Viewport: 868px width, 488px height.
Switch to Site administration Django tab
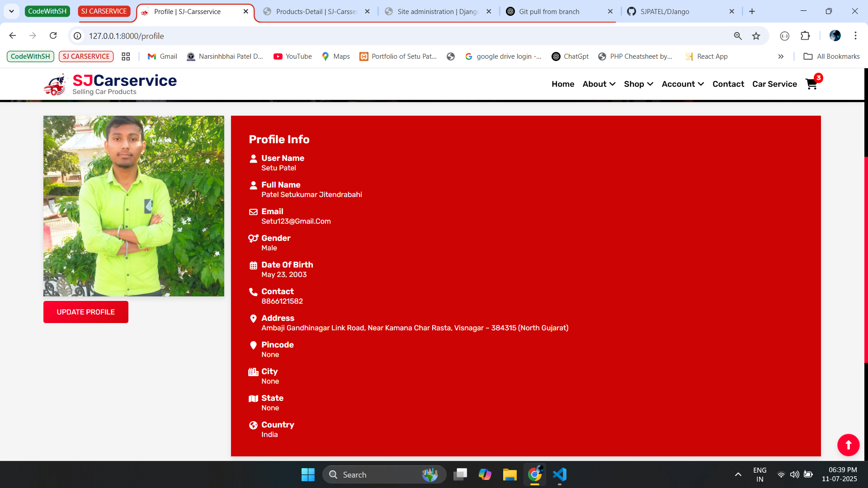coord(437,12)
